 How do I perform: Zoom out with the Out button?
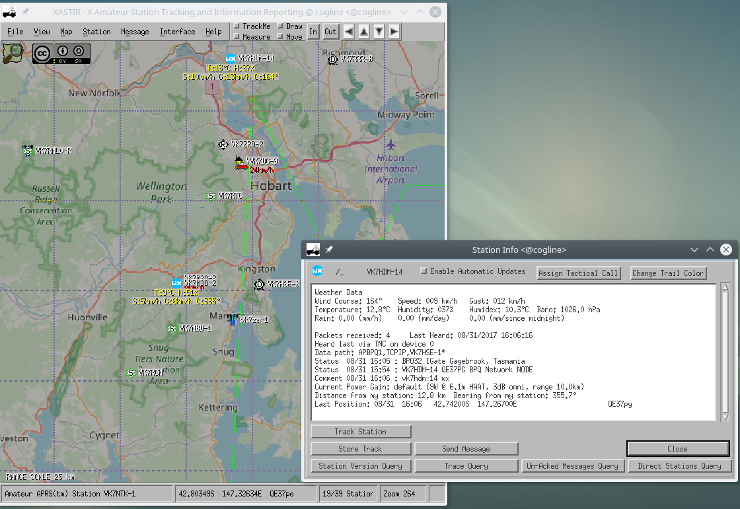tap(330, 32)
